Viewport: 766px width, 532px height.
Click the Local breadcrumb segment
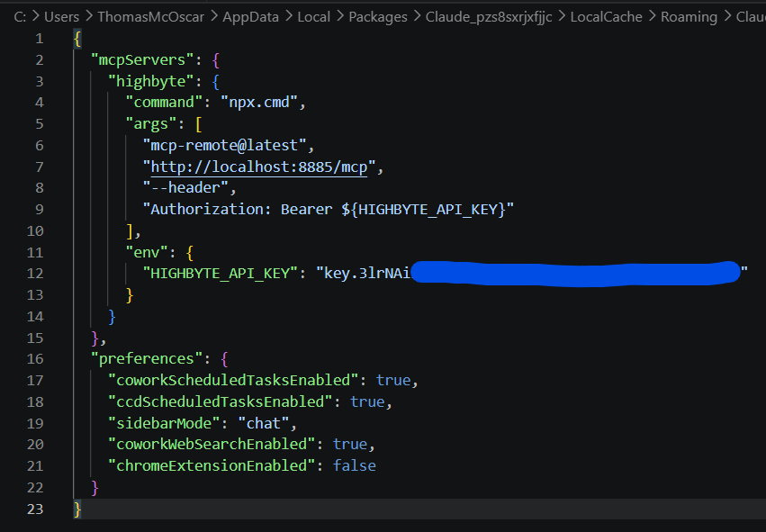(313, 17)
